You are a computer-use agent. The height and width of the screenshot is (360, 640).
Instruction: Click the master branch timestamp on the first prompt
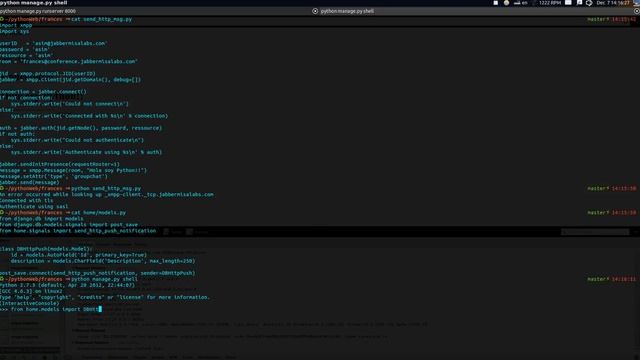coord(611,19)
